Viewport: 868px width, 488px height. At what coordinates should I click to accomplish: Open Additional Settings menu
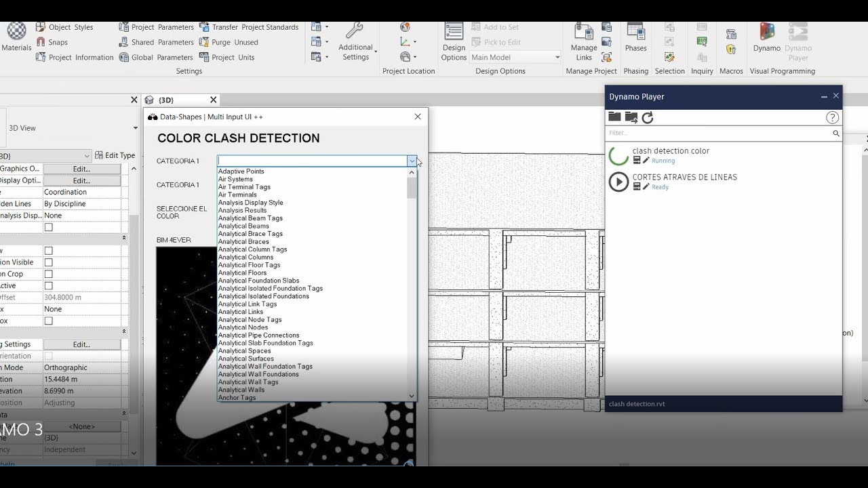coord(355,42)
